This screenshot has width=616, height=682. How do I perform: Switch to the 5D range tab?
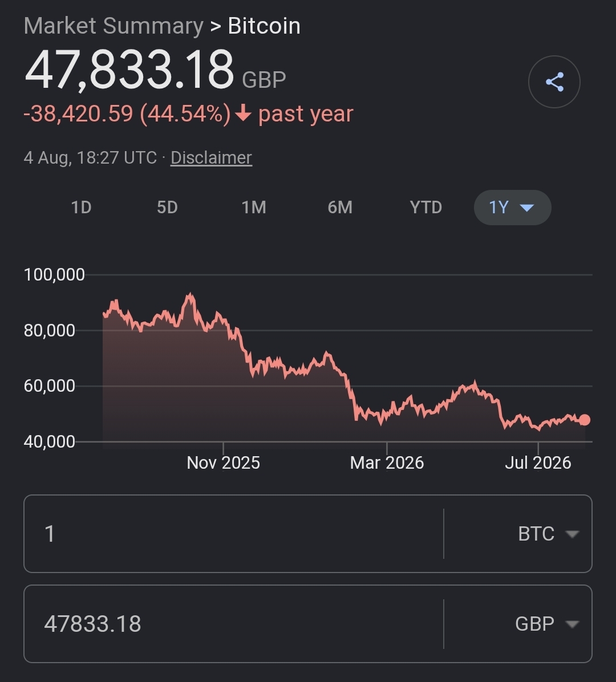pyautogui.click(x=168, y=208)
